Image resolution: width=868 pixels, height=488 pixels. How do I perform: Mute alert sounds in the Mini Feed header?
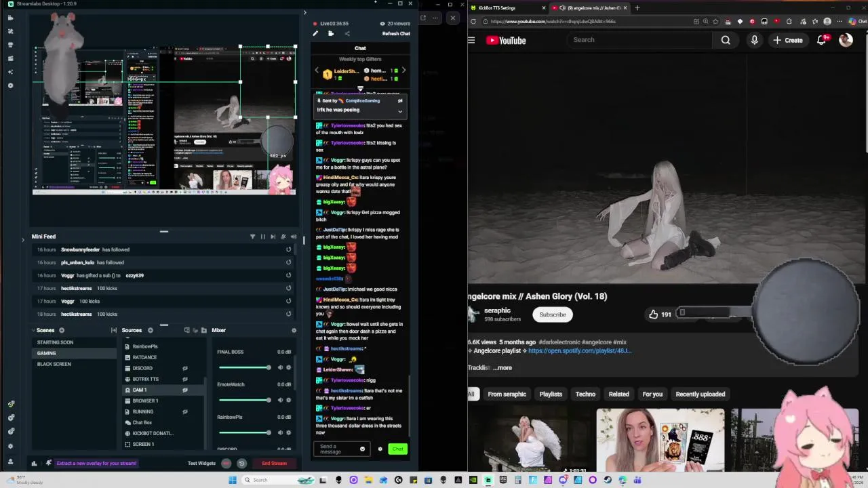coord(294,237)
